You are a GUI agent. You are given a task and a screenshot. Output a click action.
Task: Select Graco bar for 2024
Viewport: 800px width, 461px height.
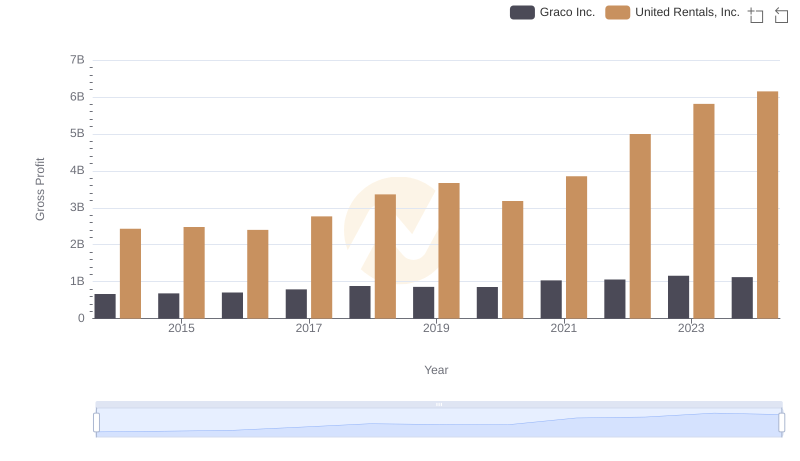coord(742,298)
